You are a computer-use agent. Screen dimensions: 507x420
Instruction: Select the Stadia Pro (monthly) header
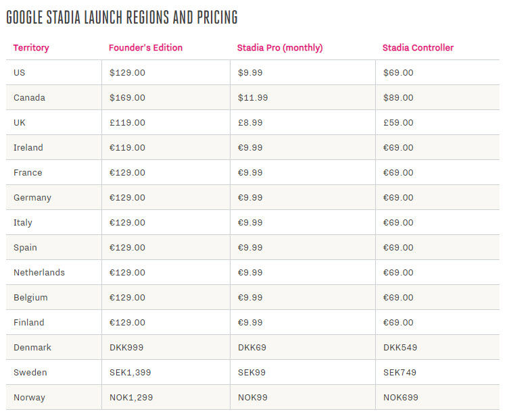click(280, 48)
